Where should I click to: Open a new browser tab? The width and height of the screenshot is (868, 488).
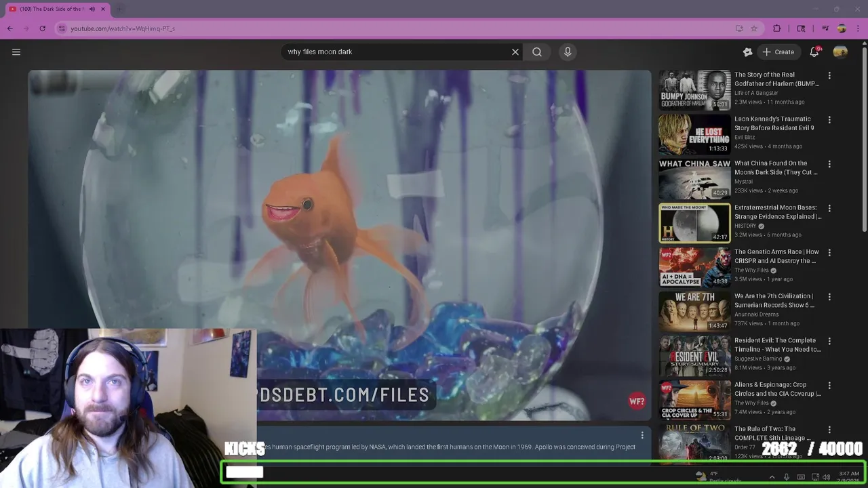[x=119, y=9]
